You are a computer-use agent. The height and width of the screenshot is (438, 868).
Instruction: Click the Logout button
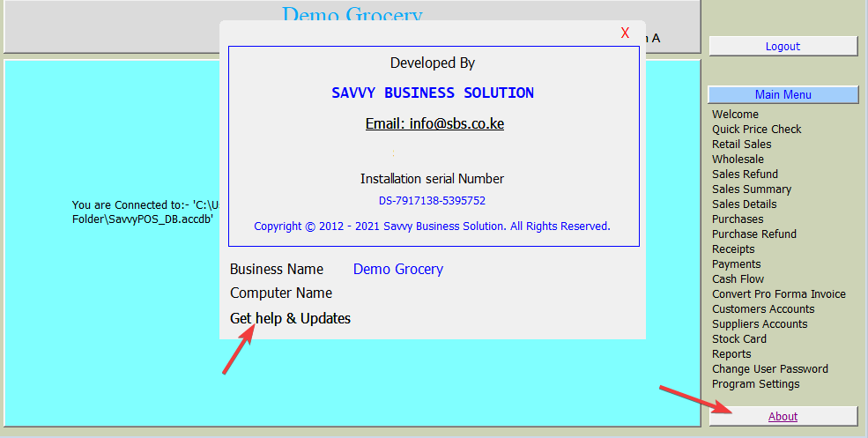[x=783, y=47]
